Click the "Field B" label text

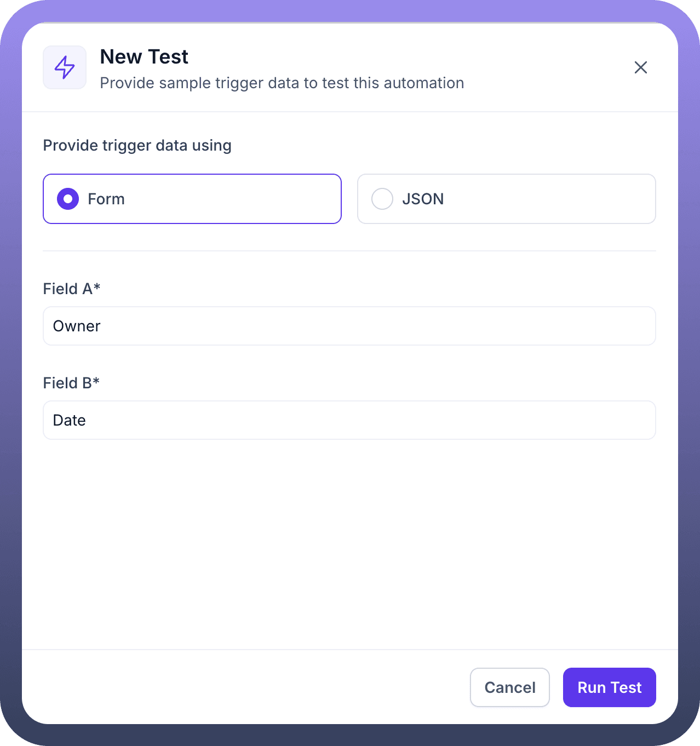click(67, 383)
